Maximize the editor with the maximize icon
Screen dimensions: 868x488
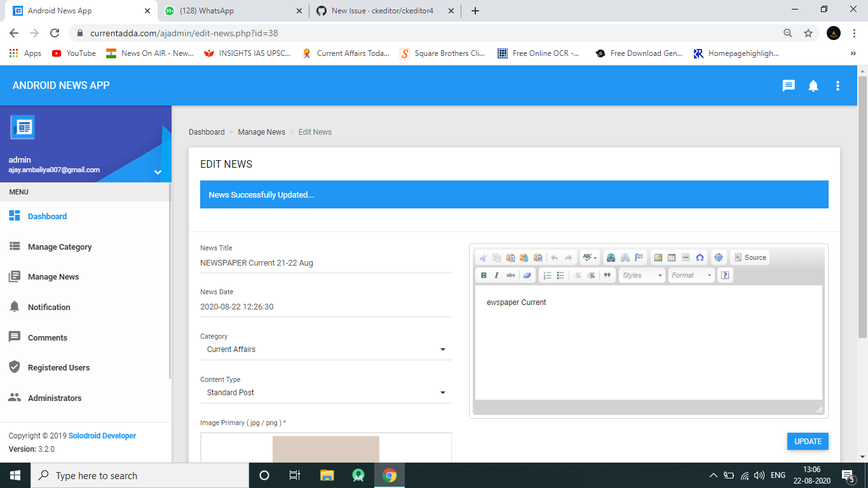coord(718,257)
